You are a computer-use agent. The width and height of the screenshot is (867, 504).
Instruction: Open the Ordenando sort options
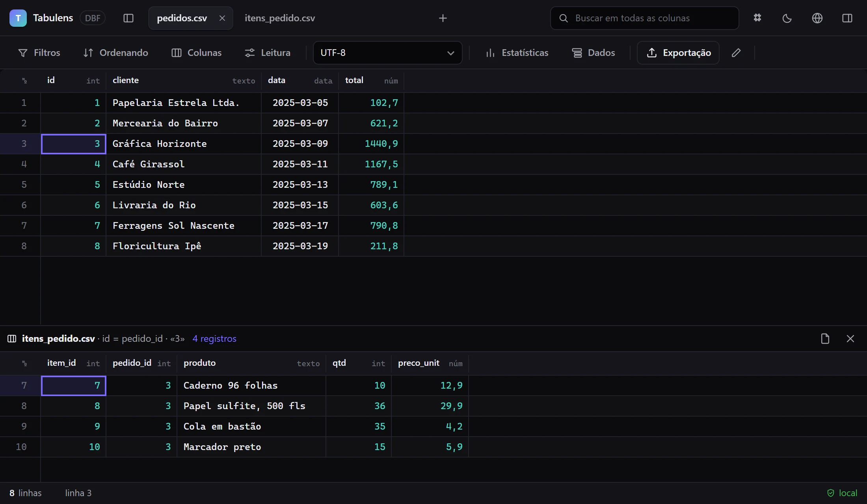click(x=116, y=53)
